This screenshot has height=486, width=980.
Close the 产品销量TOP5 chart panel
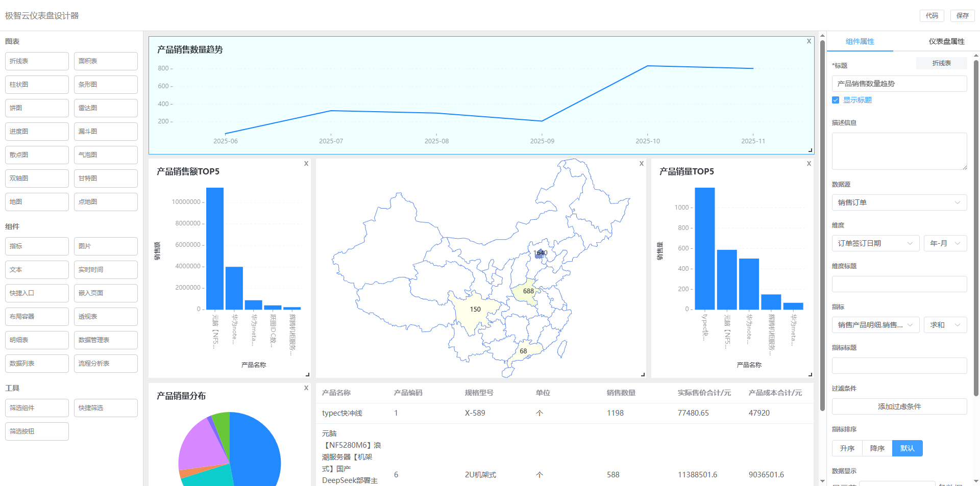pos(808,164)
